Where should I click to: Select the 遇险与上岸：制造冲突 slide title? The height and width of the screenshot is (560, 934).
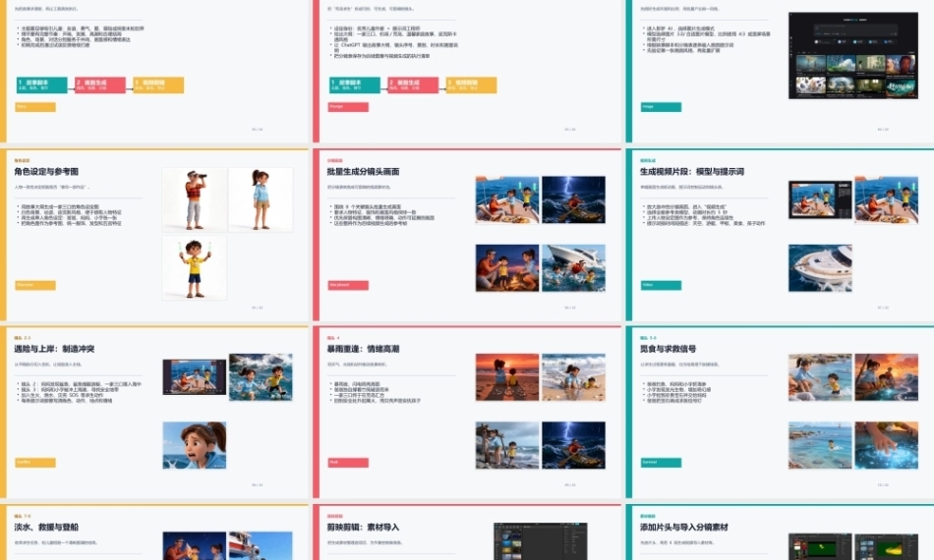coord(54,349)
